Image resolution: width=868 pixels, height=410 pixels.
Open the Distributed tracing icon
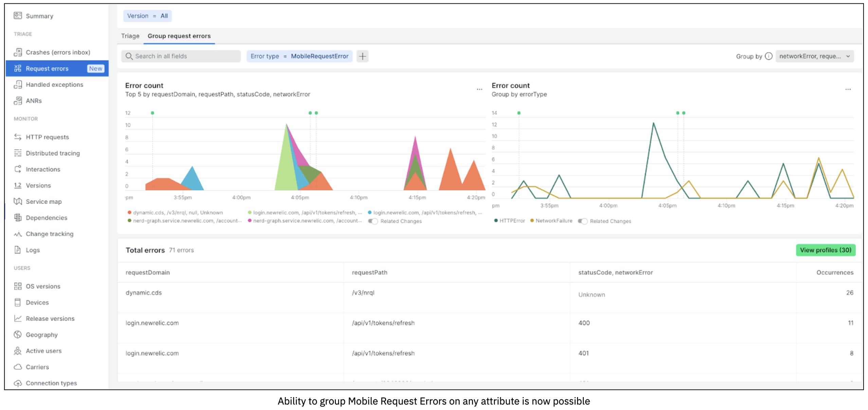pyautogui.click(x=18, y=153)
